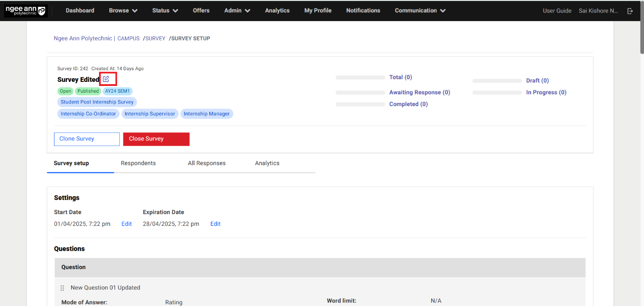This screenshot has height=306, width=644.
Task: Expand the Status dropdown menu
Action: (165, 10)
